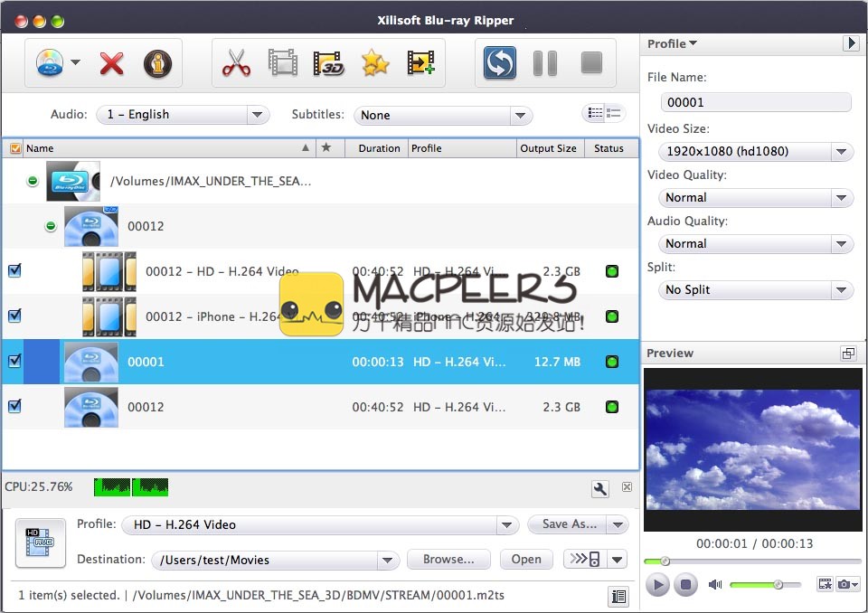Image resolution: width=868 pixels, height=613 pixels.
Task: Click the Add Profile filmstrip icon
Action: (421, 63)
